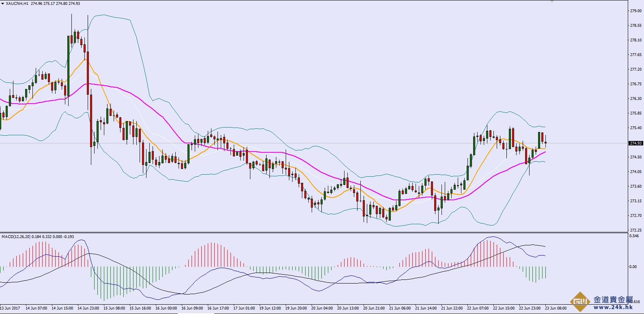Click the 272.70 price scale label
The width and height of the screenshot is (644, 314).
click(x=636, y=216)
